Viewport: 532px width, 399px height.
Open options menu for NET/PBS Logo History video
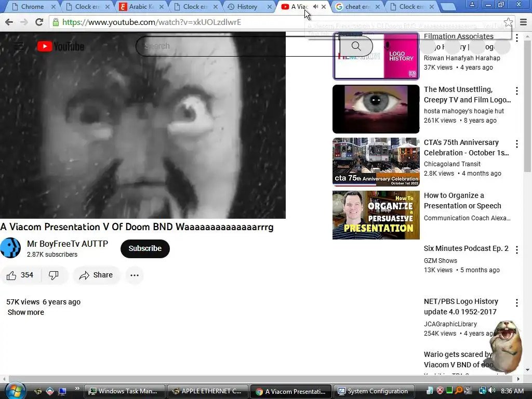point(517,303)
